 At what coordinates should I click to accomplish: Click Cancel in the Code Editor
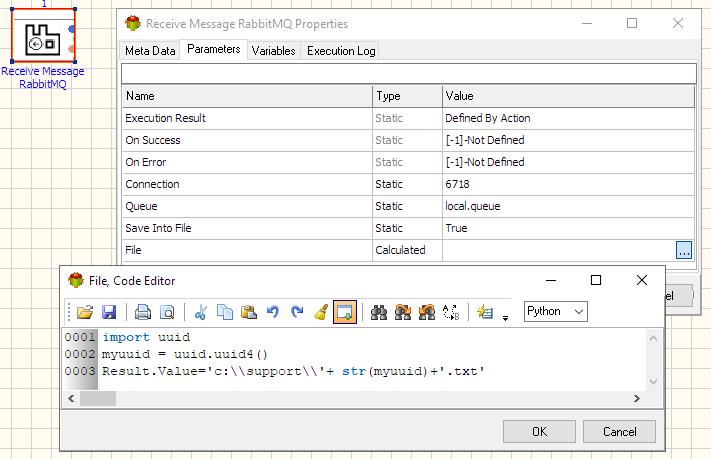619,431
